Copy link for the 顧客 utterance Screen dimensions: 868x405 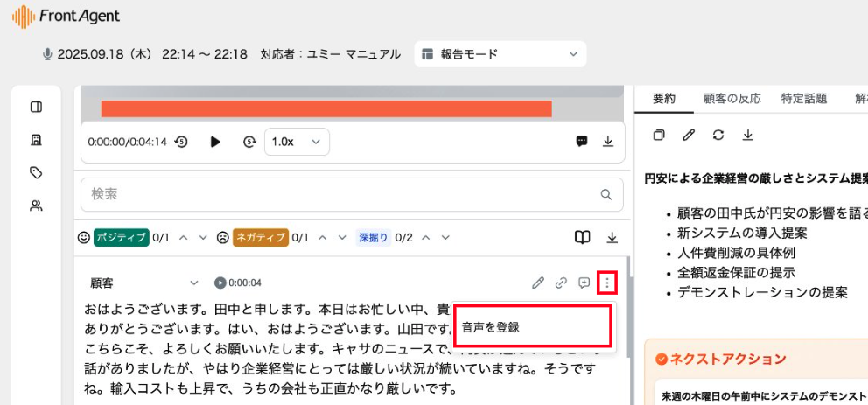[561, 283]
